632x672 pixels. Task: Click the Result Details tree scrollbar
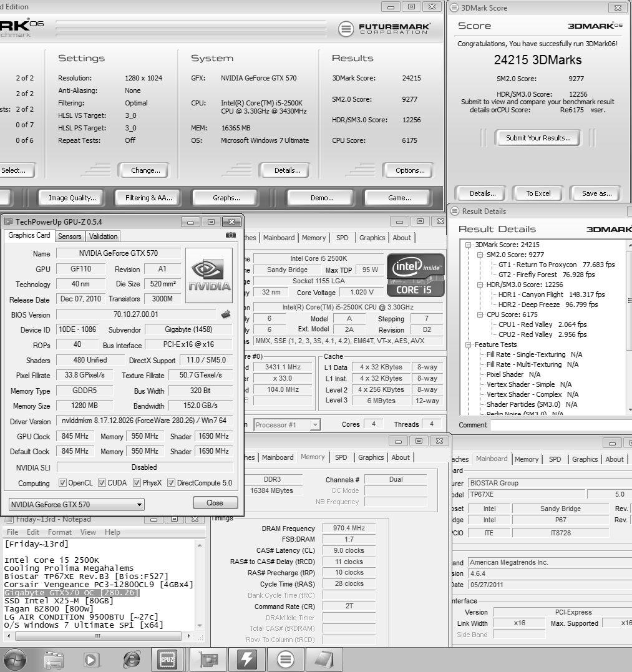pyautogui.click(x=629, y=326)
